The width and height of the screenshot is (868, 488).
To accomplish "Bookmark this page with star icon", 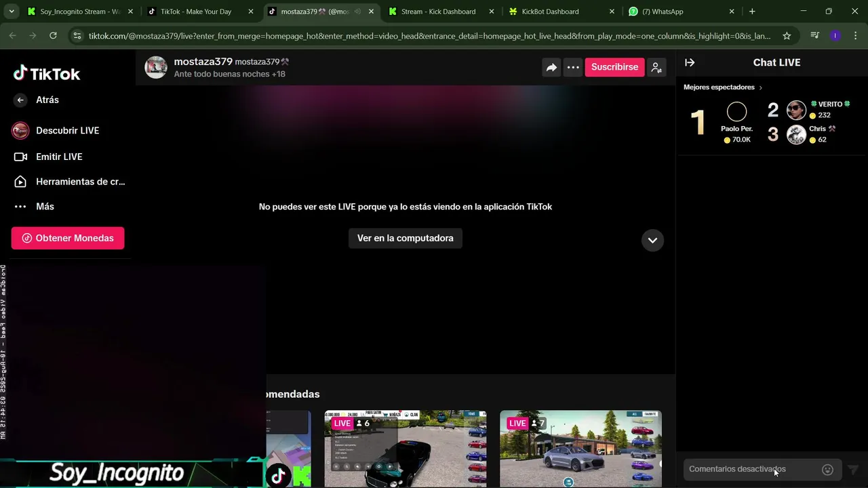I will coord(787,36).
